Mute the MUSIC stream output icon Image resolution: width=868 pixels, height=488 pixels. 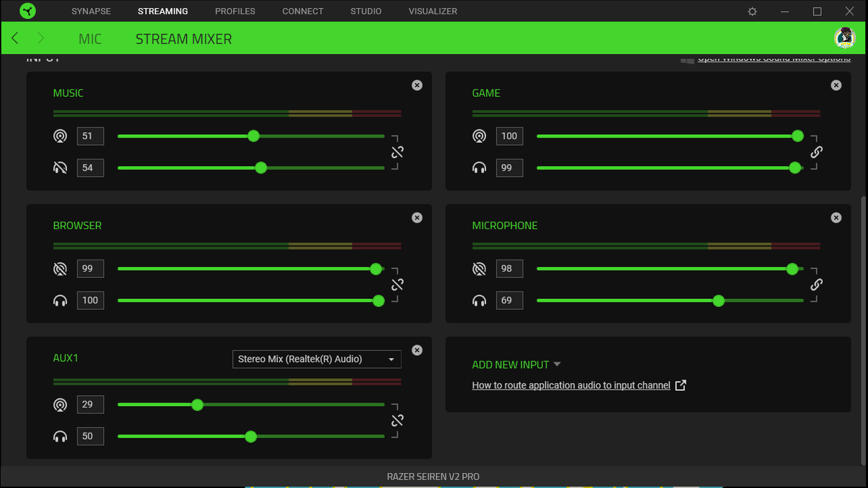click(x=60, y=136)
